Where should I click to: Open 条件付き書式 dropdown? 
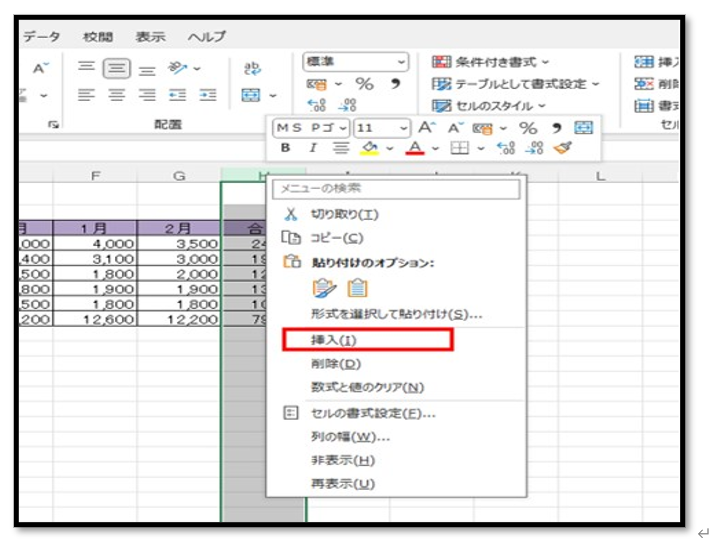[490, 61]
